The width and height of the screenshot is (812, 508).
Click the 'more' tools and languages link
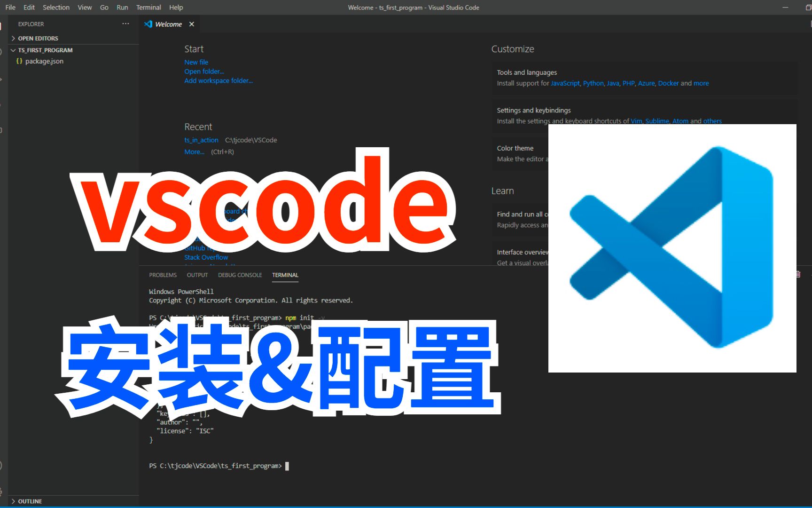pyautogui.click(x=701, y=83)
